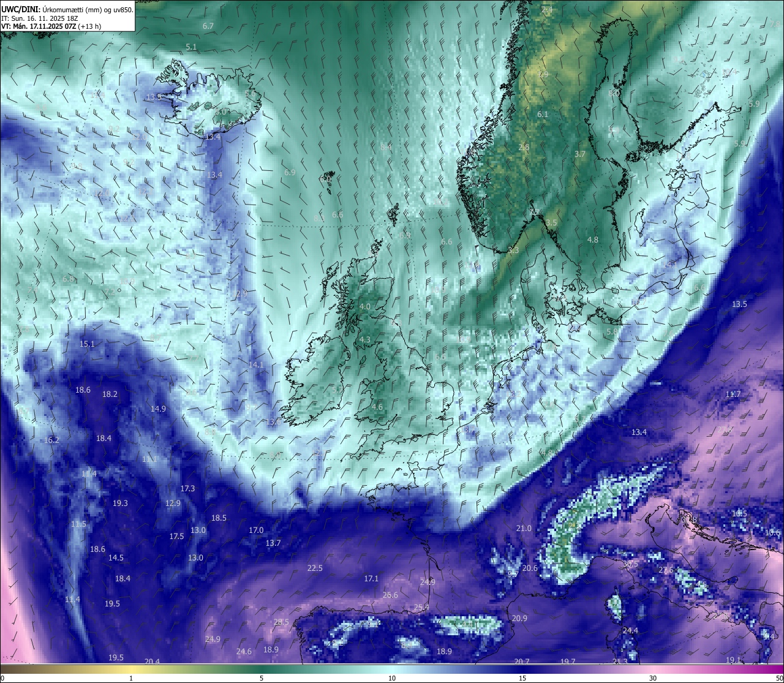Viewport: 784px width, 683px height.
Task: Click the 28.5 value label
Action: [281, 622]
